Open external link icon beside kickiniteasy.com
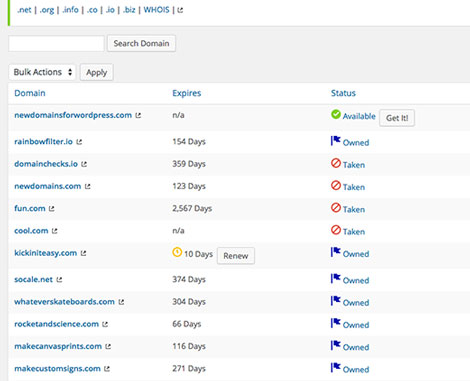The height and width of the screenshot is (381, 470). pyautogui.click(x=83, y=253)
